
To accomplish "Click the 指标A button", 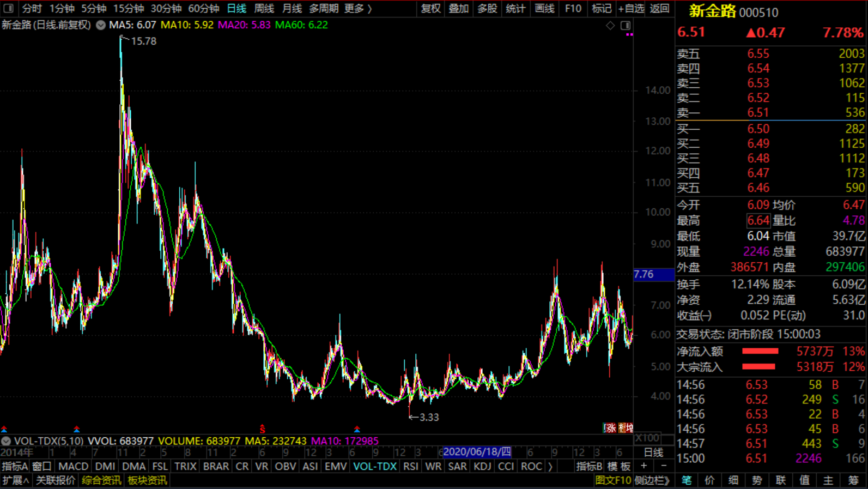I will click(15, 466).
